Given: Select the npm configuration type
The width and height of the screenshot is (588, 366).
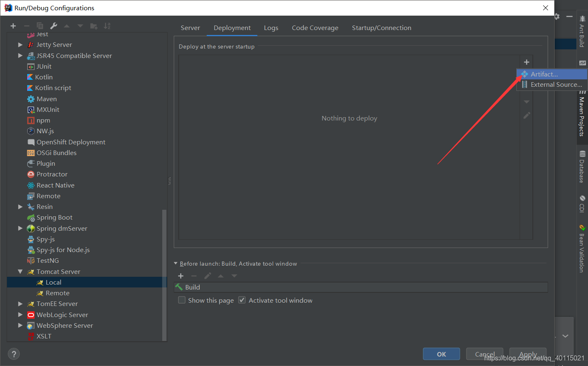Looking at the screenshot, I should (39, 120).
